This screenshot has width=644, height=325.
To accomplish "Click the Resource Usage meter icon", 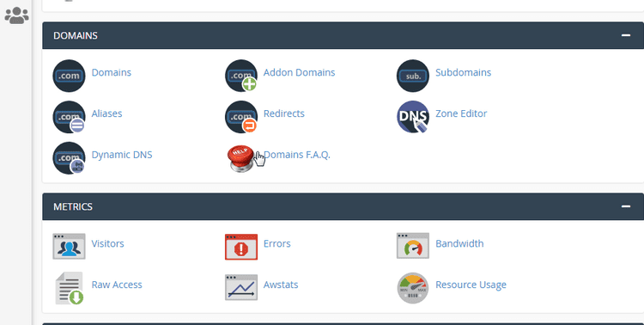I will click(413, 288).
